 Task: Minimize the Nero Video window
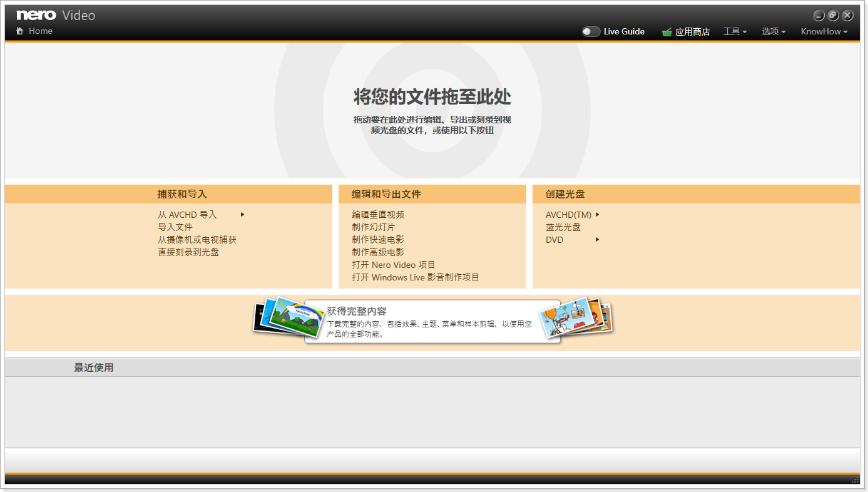819,16
